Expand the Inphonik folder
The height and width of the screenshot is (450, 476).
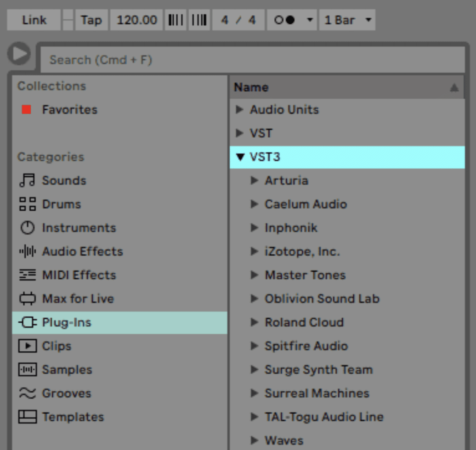coord(254,228)
